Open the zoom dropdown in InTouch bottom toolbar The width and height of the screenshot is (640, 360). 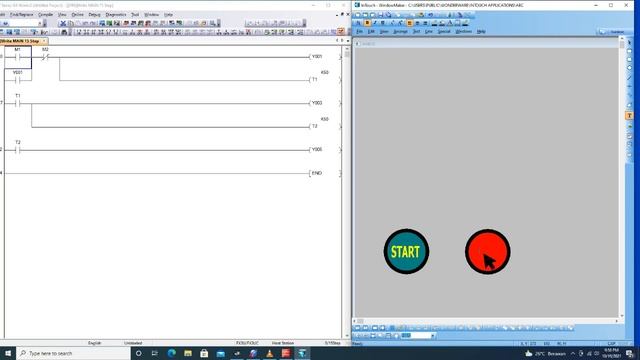(433, 336)
